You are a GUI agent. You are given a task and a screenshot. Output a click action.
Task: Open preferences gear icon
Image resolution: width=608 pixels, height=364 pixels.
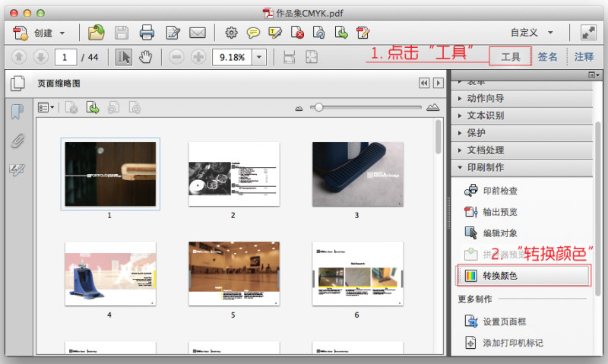coord(231,33)
